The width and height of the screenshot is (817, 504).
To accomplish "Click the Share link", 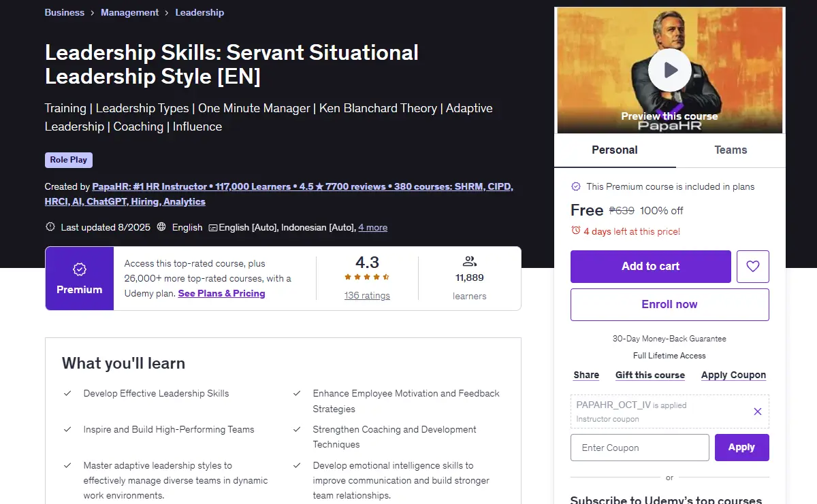I will coord(586,375).
